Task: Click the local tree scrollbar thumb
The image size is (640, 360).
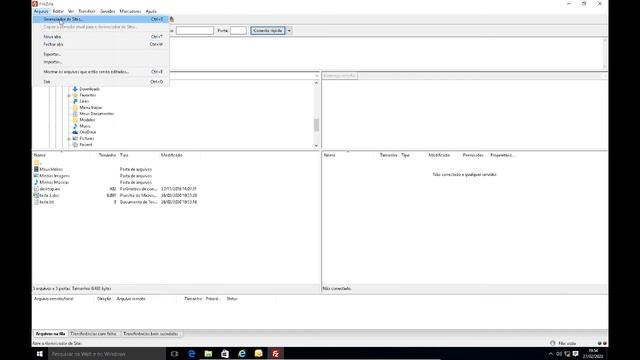Action: pyautogui.click(x=316, y=125)
